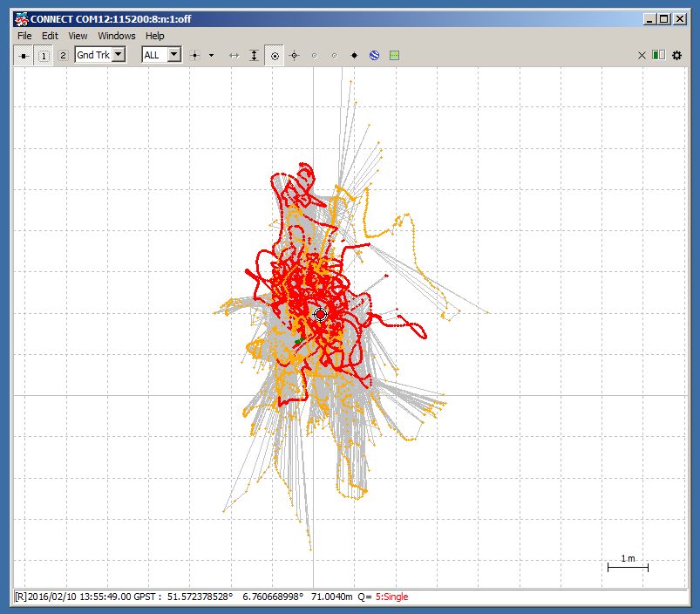
Task: Open the File menu
Action: (24, 36)
